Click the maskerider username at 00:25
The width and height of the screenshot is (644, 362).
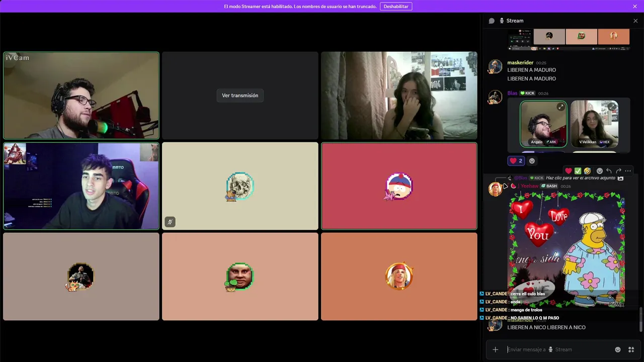pyautogui.click(x=520, y=63)
